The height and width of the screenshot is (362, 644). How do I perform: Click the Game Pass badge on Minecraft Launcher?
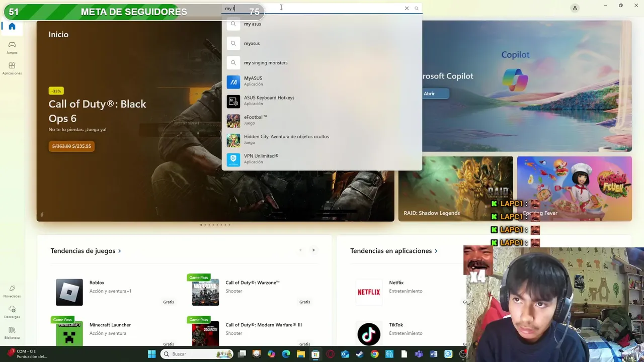coord(62,320)
